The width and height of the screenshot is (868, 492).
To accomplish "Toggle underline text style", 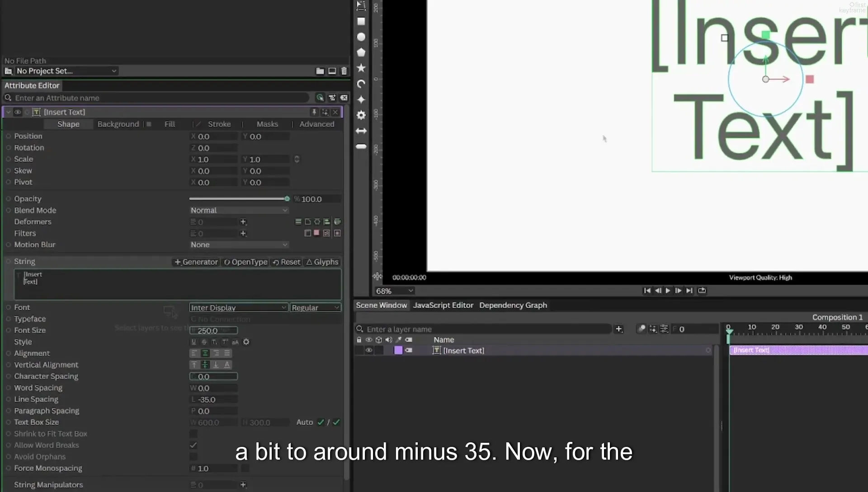I will pos(194,342).
